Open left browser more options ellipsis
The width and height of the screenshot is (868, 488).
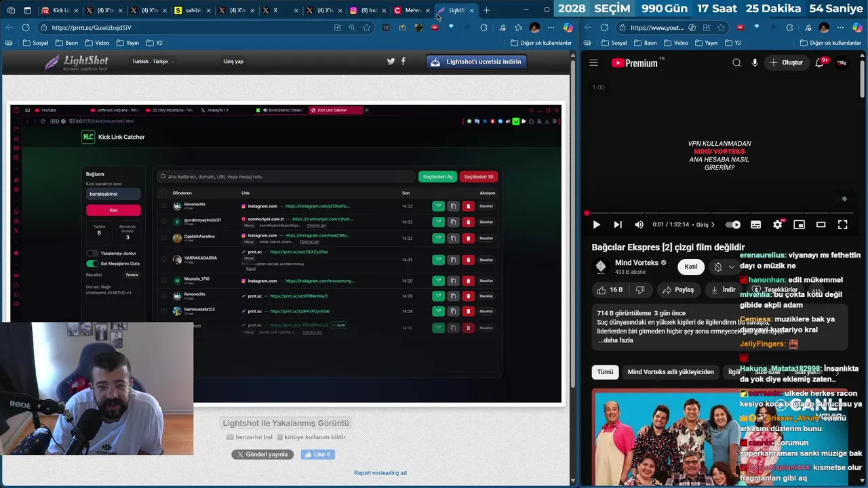(551, 28)
